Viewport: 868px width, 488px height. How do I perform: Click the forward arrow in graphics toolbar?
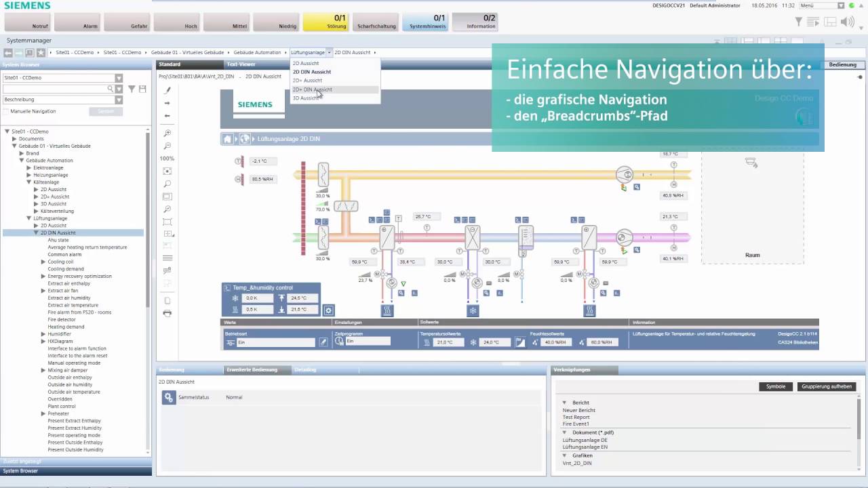coord(167,103)
